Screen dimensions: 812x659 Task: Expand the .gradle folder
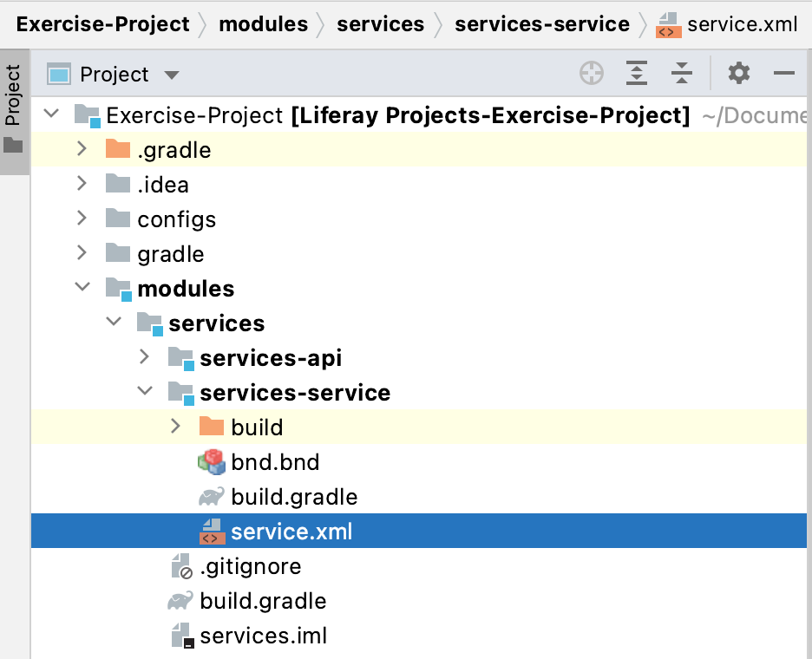coord(82,149)
